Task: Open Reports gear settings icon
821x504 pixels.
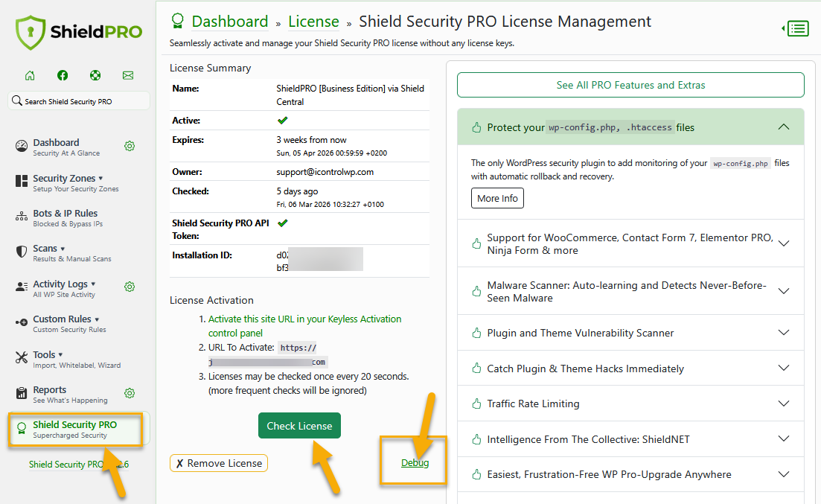Action: (130, 393)
